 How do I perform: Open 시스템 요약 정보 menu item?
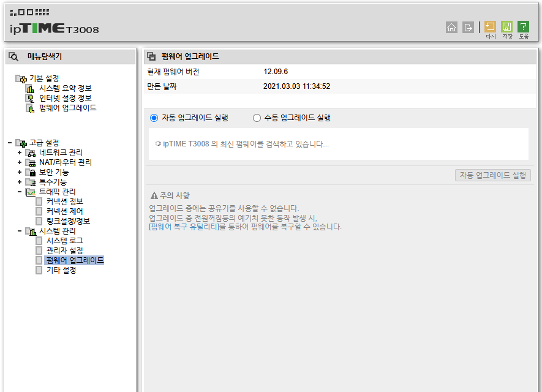(66, 88)
